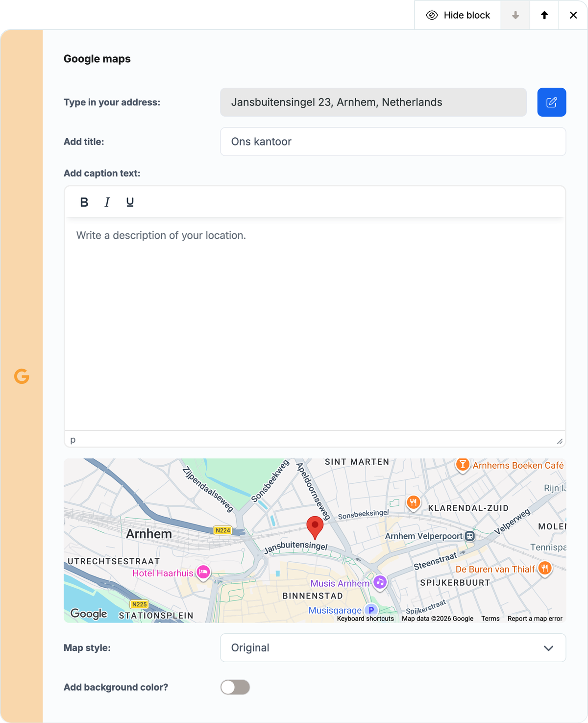The image size is (588, 723).
Task: Toggle italic formatting
Action: tap(107, 202)
